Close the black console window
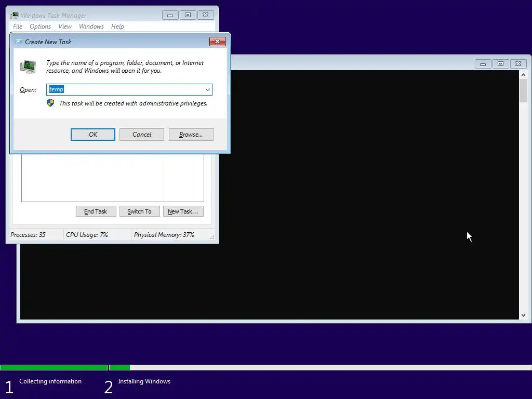This screenshot has height=399, width=532. 518,64
